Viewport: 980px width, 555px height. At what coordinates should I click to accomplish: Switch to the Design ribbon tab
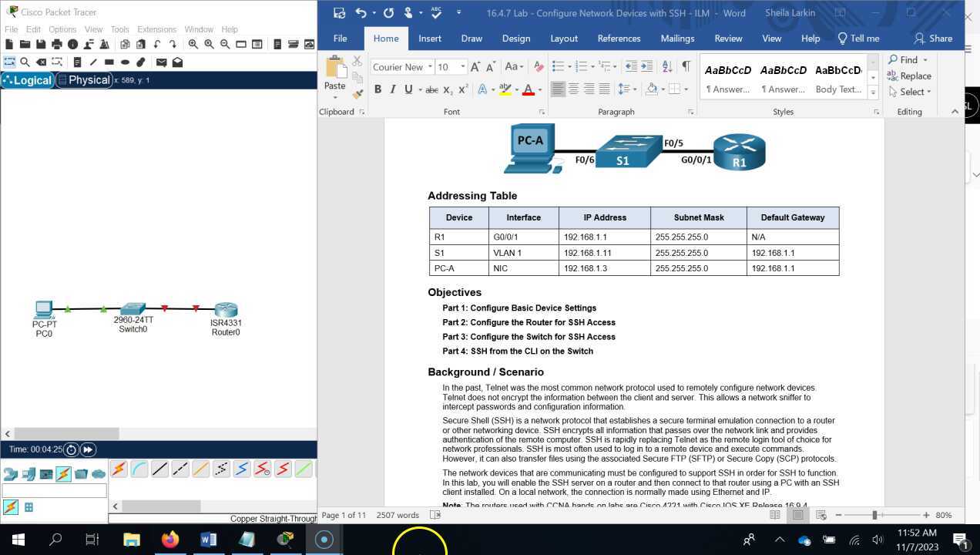point(516,39)
